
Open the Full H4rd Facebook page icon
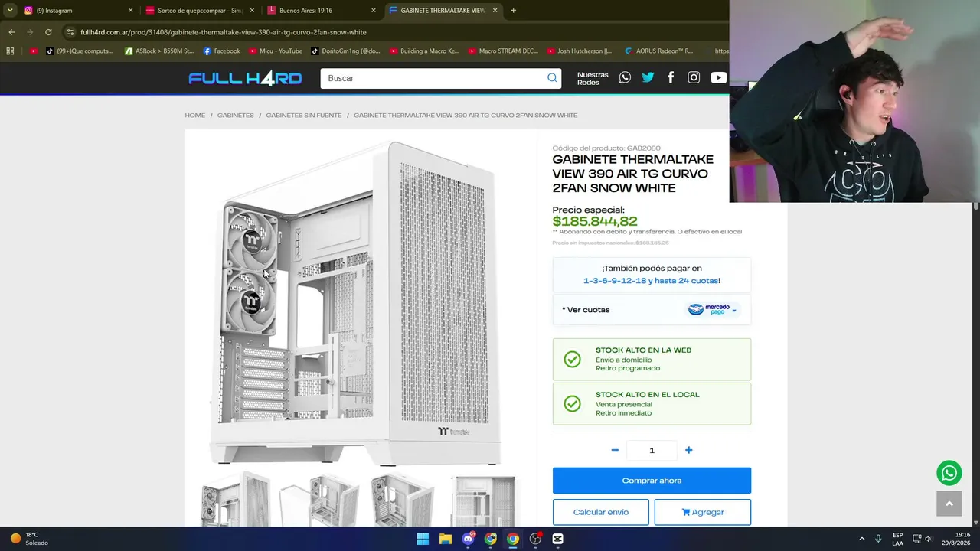click(671, 77)
